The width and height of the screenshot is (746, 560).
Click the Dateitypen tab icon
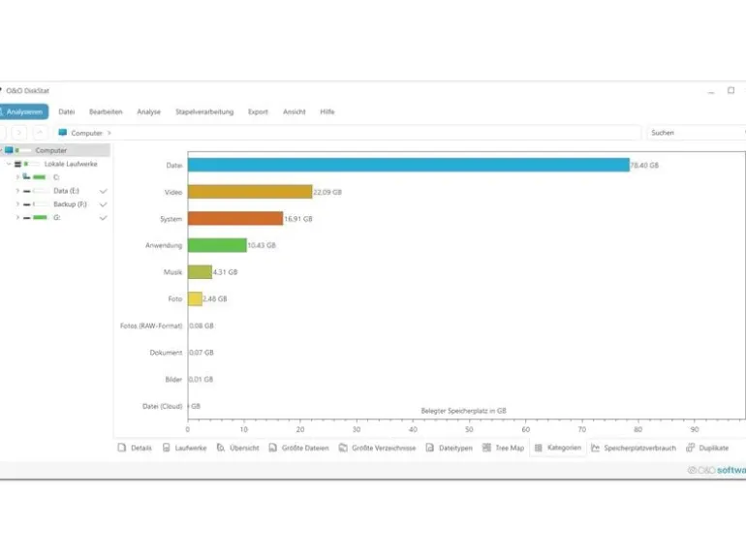click(x=429, y=448)
